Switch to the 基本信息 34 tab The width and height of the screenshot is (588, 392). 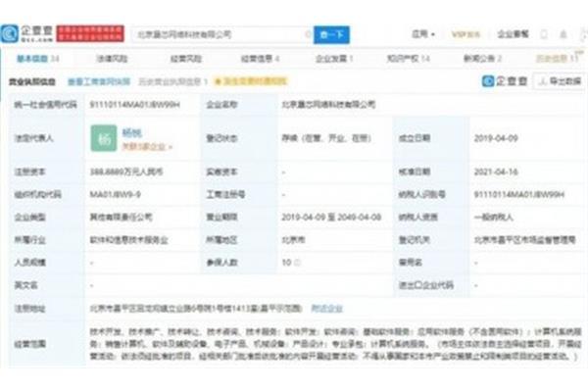click(38, 59)
